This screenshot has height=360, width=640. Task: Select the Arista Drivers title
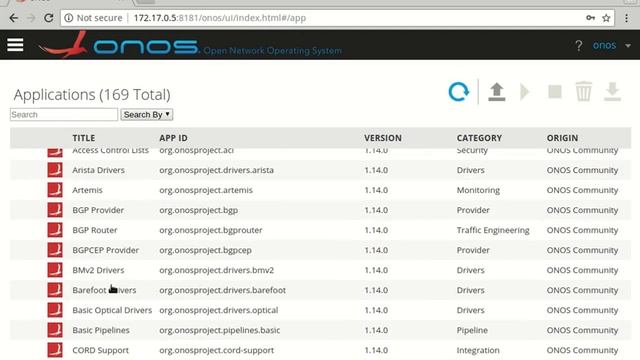point(98,170)
